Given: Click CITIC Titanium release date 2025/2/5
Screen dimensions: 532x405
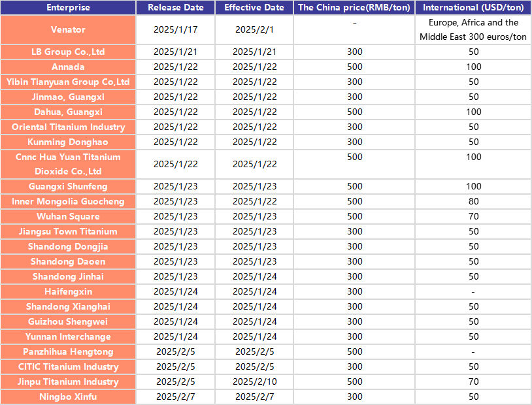Looking at the screenshot, I should 175,366.
